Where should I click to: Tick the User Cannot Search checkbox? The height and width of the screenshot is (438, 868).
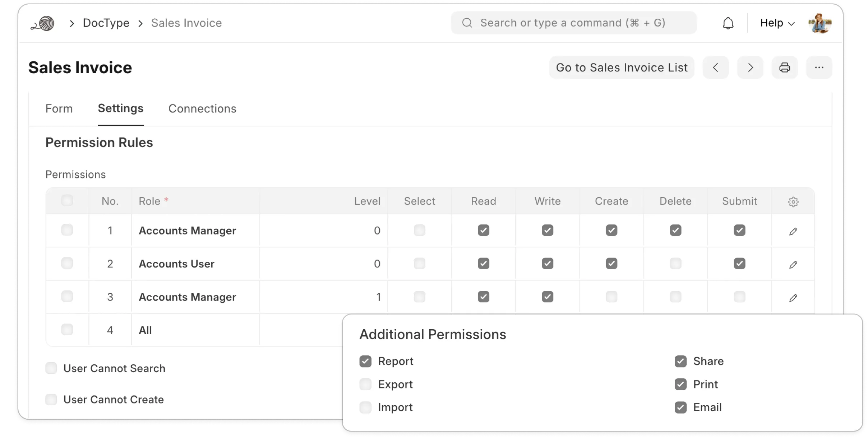point(51,368)
